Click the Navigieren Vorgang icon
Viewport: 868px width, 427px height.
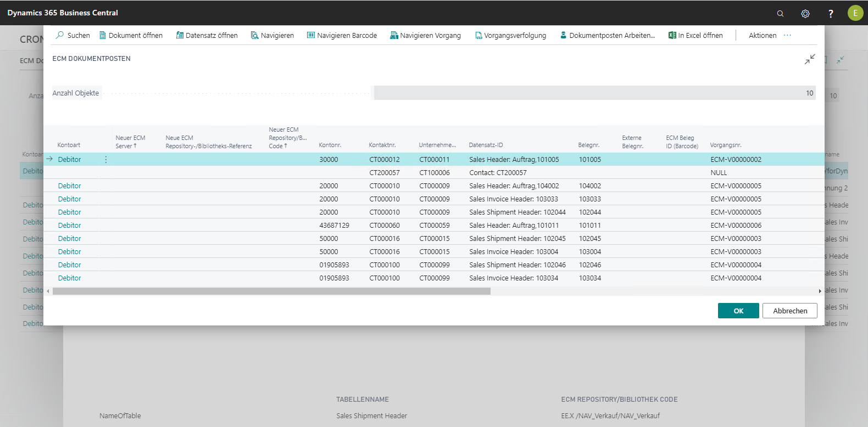(394, 35)
